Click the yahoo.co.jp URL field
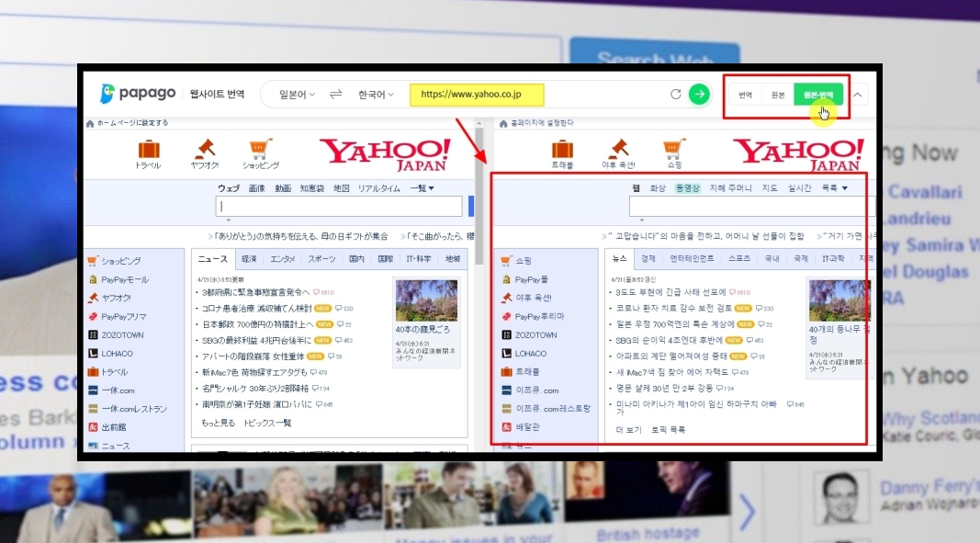Viewport: 980px width, 543px height. 477,95
